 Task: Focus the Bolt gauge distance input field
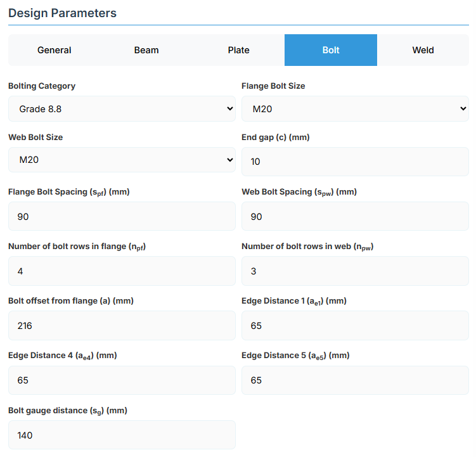(122, 435)
